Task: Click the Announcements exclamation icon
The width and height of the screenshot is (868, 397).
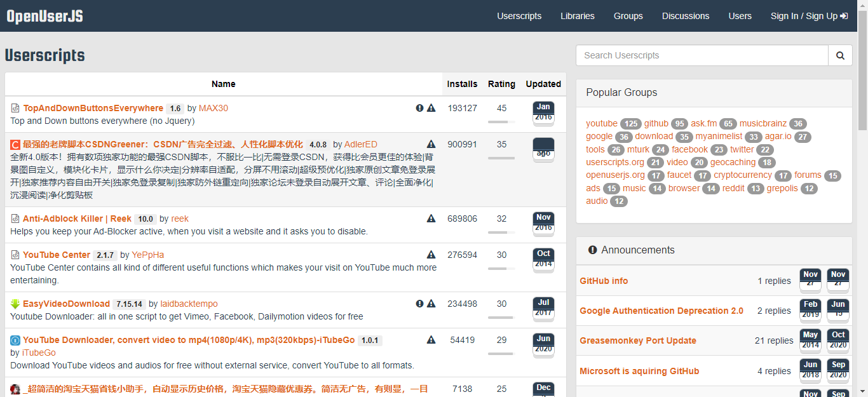Action: pos(592,250)
